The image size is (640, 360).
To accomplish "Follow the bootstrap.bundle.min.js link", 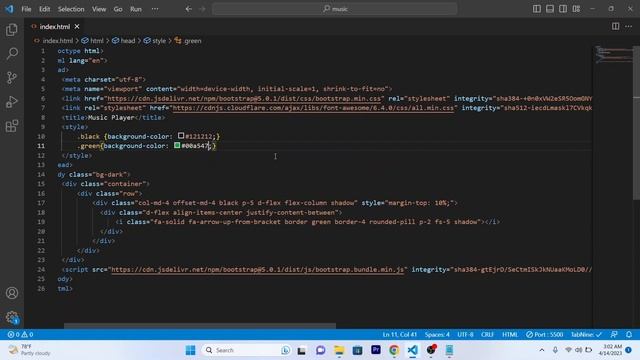I will click(x=258, y=269).
